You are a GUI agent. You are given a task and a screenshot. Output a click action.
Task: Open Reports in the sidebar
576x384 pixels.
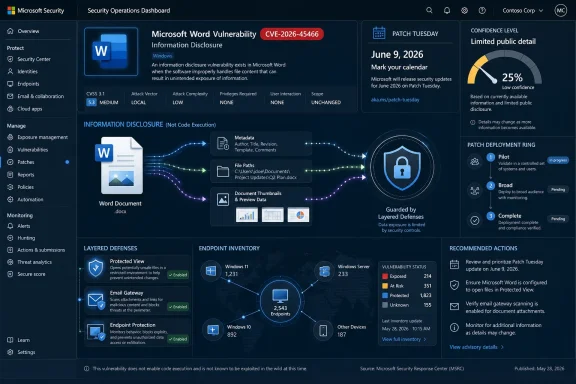click(21, 175)
